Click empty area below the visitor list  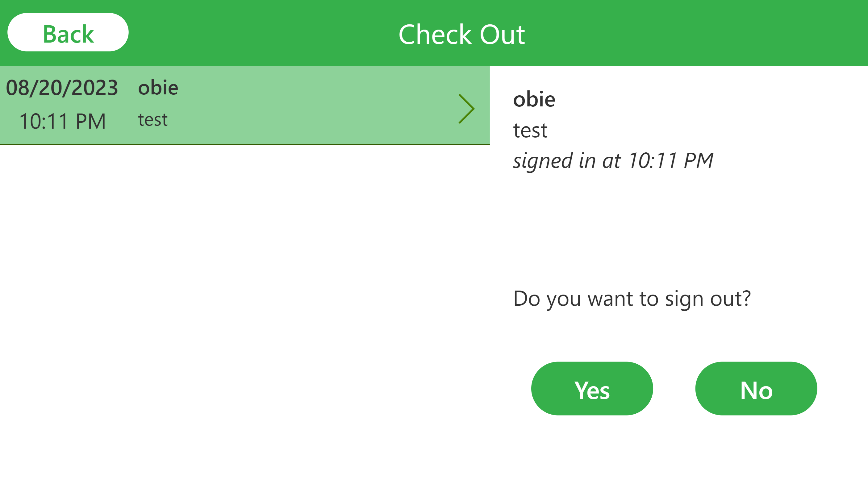tap(245, 303)
